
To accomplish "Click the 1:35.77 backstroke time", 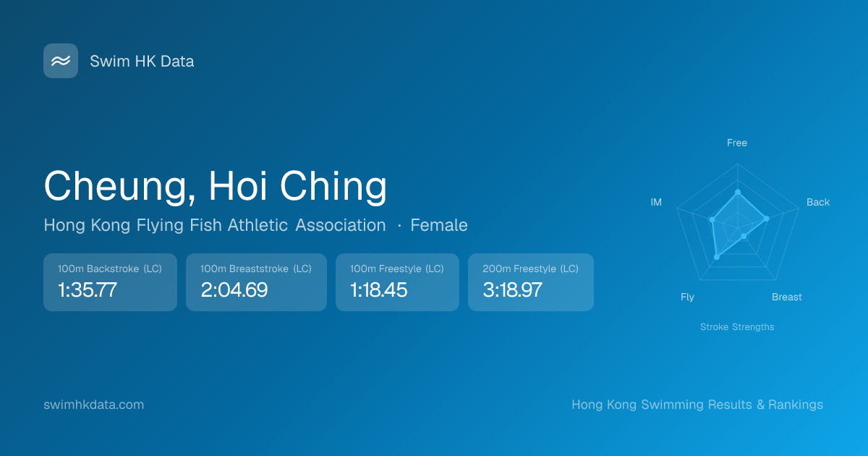I will coord(88,290).
